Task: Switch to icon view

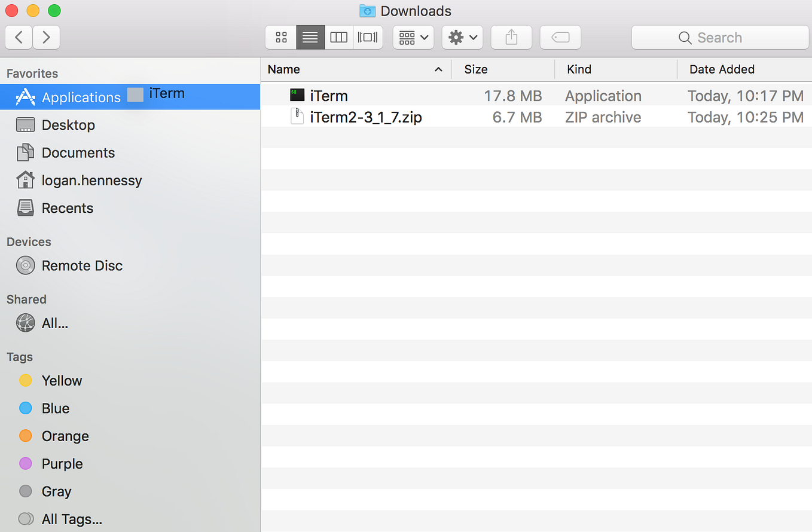Action: [x=281, y=38]
